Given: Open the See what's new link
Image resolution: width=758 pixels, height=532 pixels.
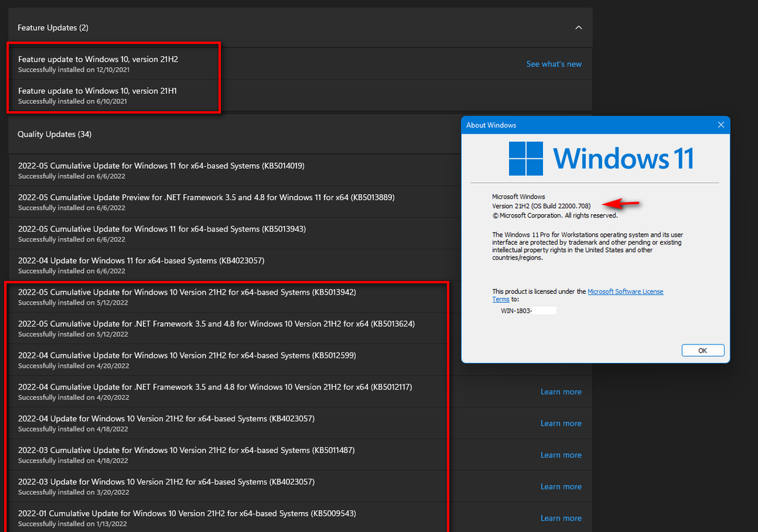Looking at the screenshot, I should pos(554,64).
